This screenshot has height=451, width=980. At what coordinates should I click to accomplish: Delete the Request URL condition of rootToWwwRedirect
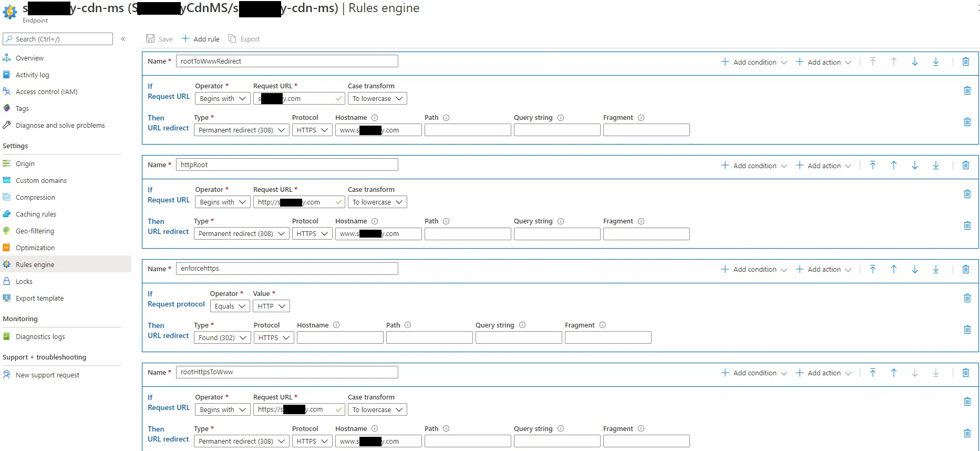pyautogui.click(x=967, y=90)
